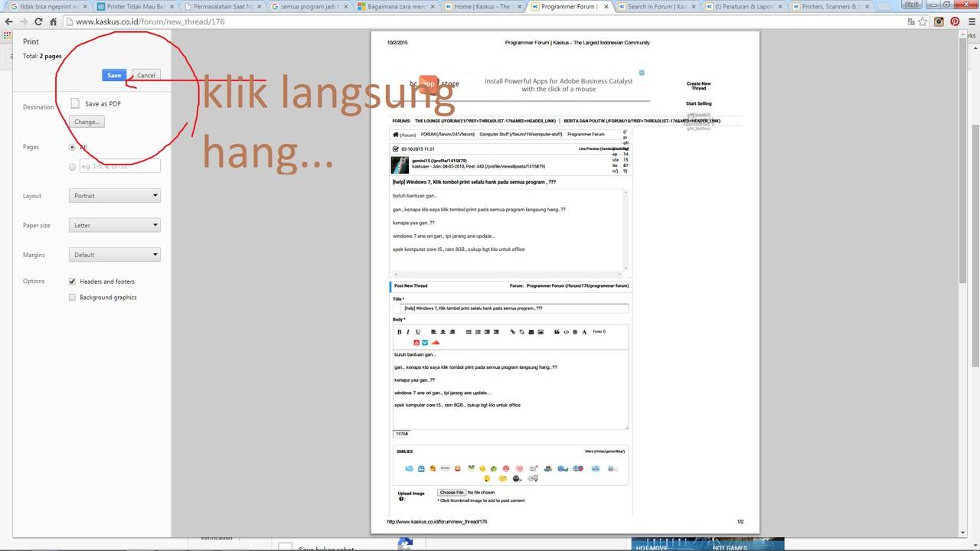Switch to 'Search in Forum' tab
Screen dimensions: 980x551
point(656,6)
